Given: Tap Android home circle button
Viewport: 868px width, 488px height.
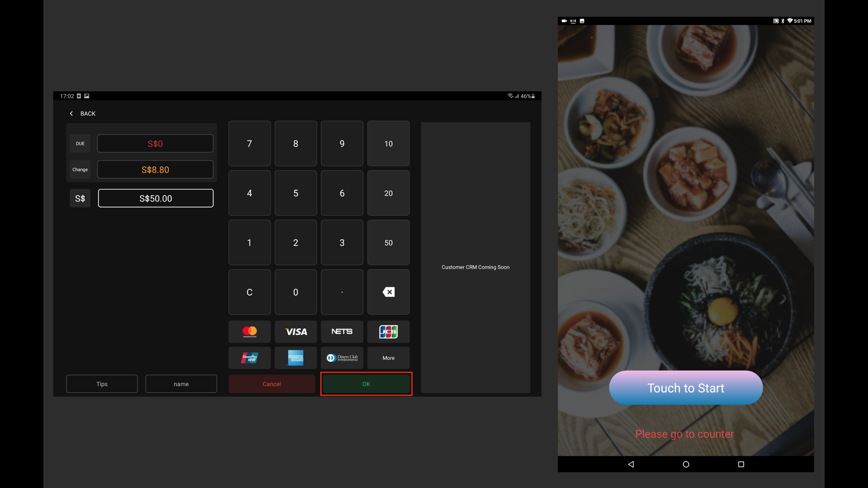Looking at the screenshot, I should [686, 464].
